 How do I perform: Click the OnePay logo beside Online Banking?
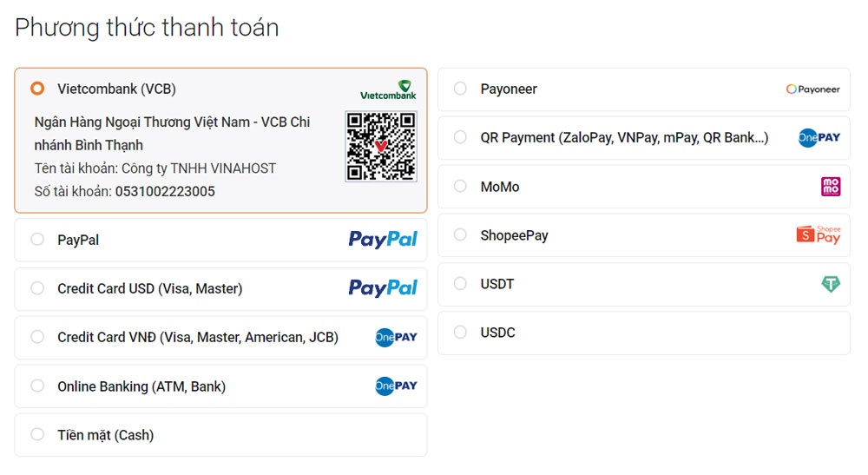(396, 386)
